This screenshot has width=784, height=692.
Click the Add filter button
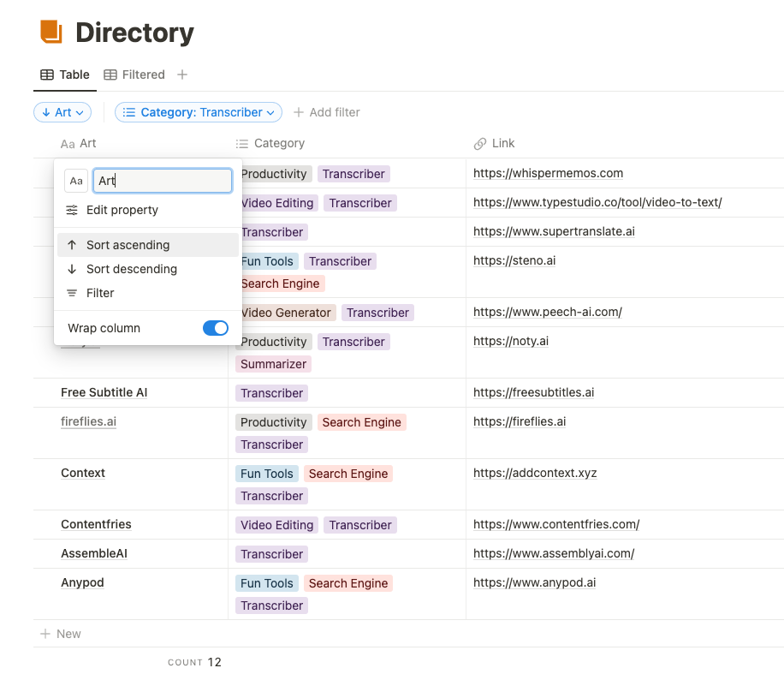tap(326, 112)
